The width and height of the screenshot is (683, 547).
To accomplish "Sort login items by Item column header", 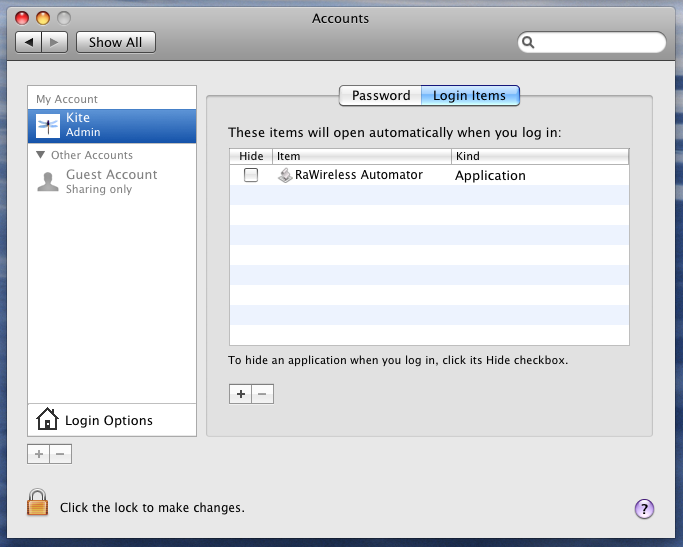I will coord(360,156).
